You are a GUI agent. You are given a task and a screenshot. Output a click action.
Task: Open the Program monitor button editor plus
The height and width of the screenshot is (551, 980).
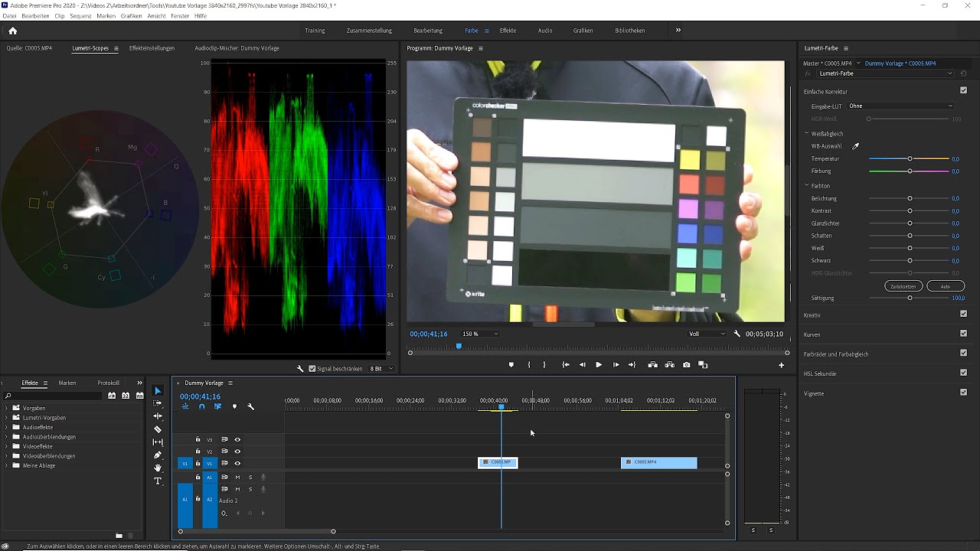pos(782,365)
